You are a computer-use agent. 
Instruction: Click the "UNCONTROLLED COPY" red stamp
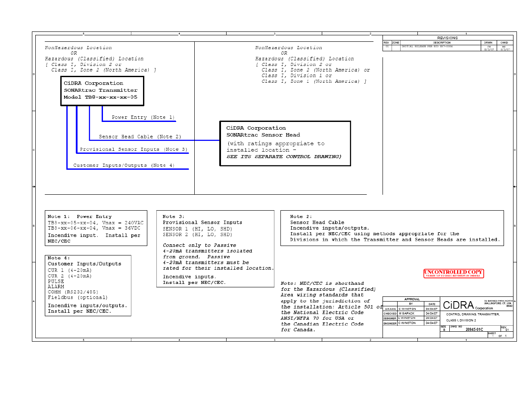pyautogui.click(x=454, y=274)
